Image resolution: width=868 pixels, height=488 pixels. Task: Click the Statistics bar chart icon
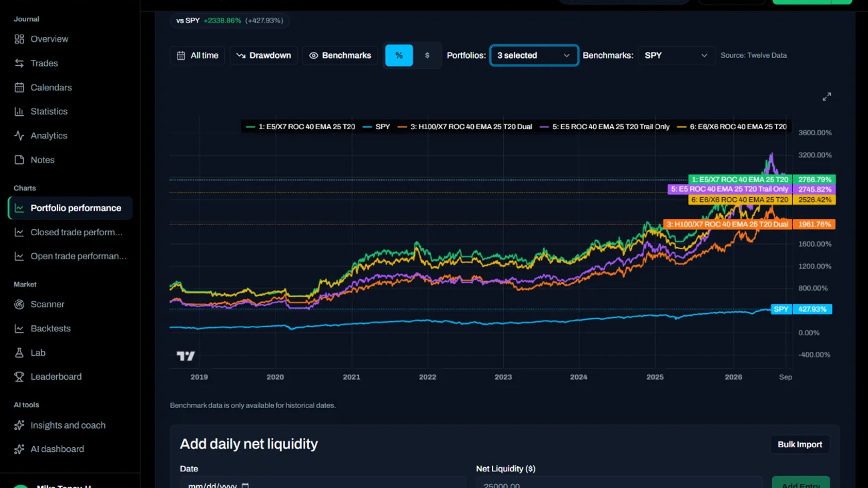click(19, 111)
